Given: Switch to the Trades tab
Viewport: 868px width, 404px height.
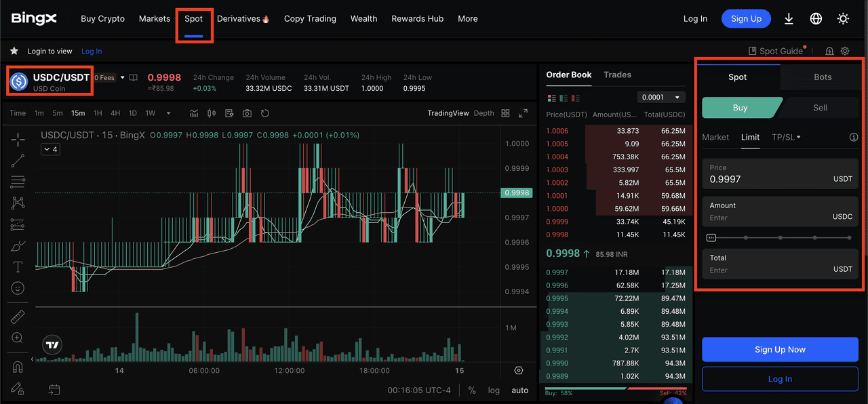Looking at the screenshot, I should point(617,75).
